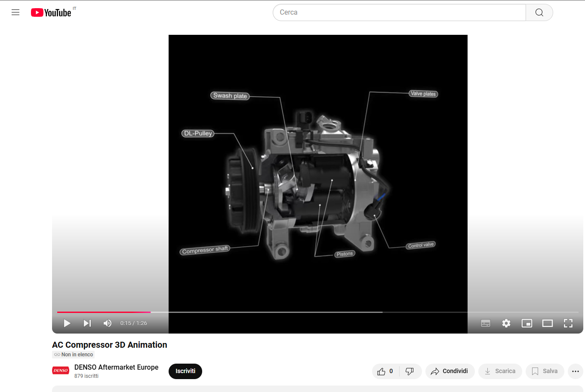
Task: Open player settings gear
Action: (x=506, y=323)
